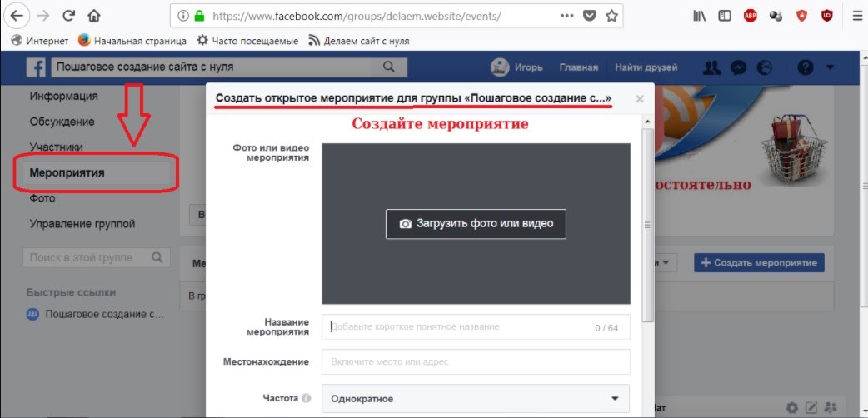Open Messenger icon in Facebook header
The height and width of the screenshot is (418, 868).
click(x=738, y=67)
